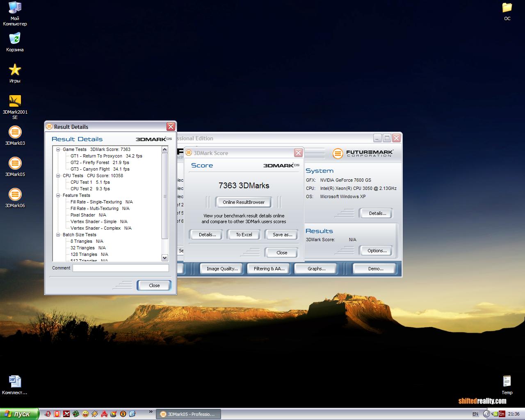Image resolution: width=525 pixels, height=420 pixels.
Task: Click the yellow smiley quick launch icon
Action: 85,414
